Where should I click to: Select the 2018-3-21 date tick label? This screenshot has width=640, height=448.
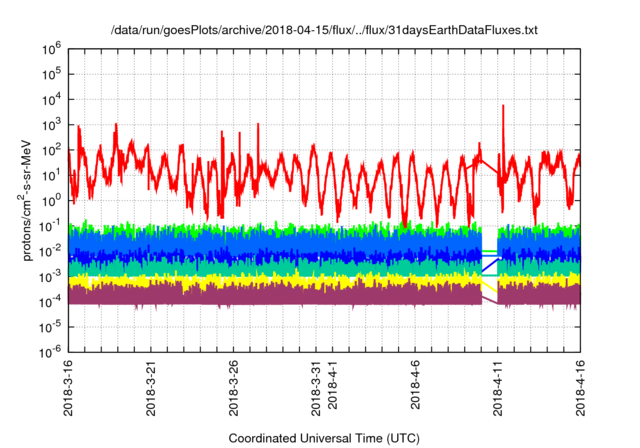pyautogui.click(x=151, y=388)
